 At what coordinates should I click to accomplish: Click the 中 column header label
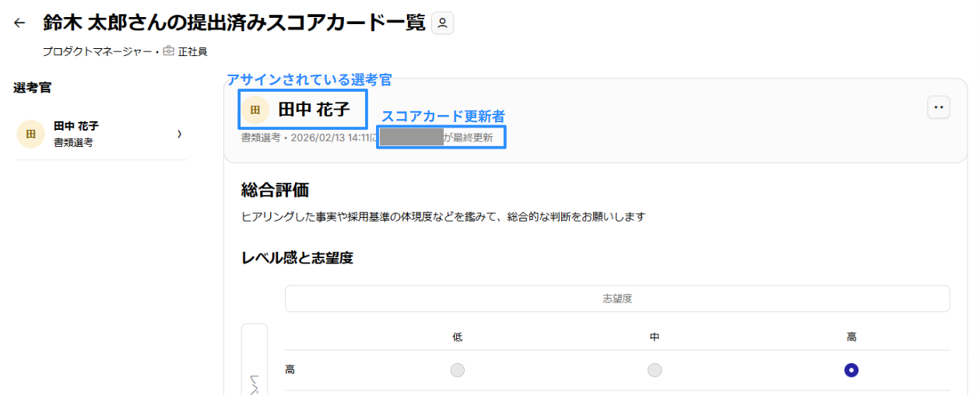coord(655,337)
